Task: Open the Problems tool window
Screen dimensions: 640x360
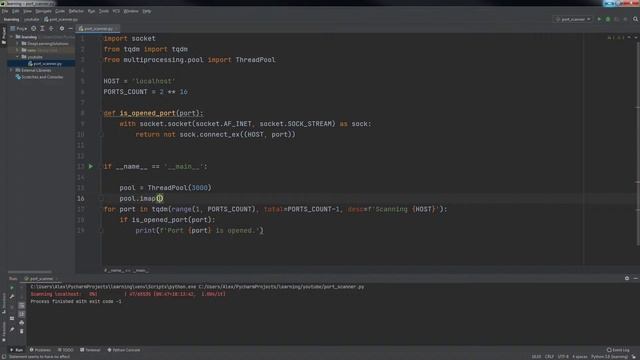Action: tap(40, 350)
